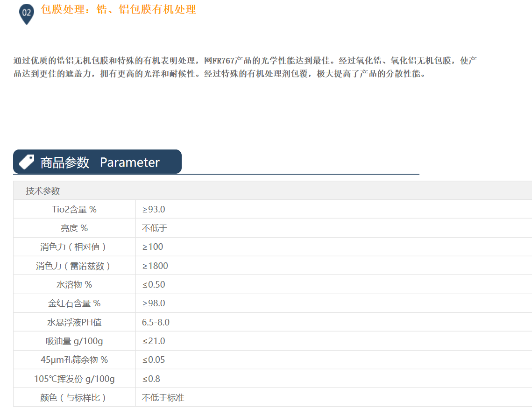Click the 水溶物 % row label
Viewport: 532px width, 409px height.
[74, 284]
